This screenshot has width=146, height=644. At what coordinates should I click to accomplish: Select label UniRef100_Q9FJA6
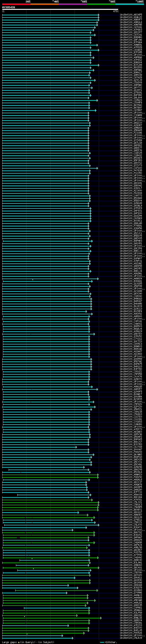(131, 40)
